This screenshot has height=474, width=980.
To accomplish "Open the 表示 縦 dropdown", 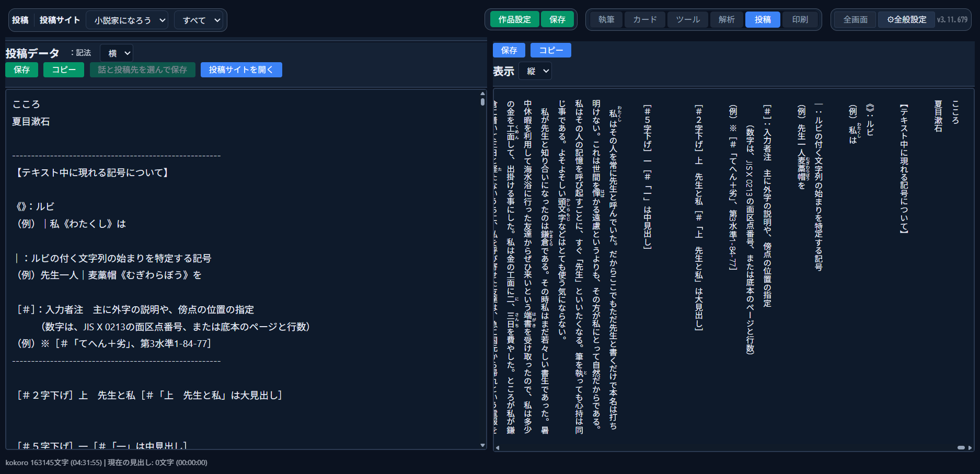I will pyautogui.click(x=535, y=71).
